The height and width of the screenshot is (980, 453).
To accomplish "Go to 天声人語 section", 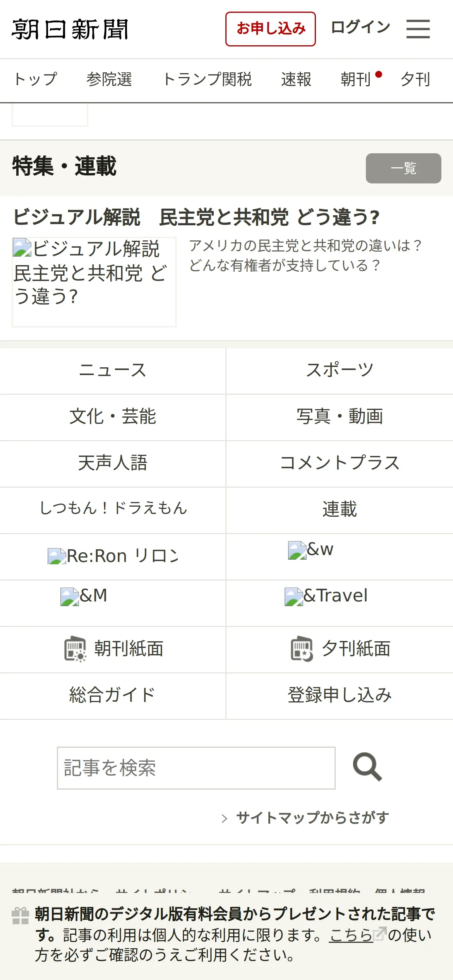I will (113, 463).
